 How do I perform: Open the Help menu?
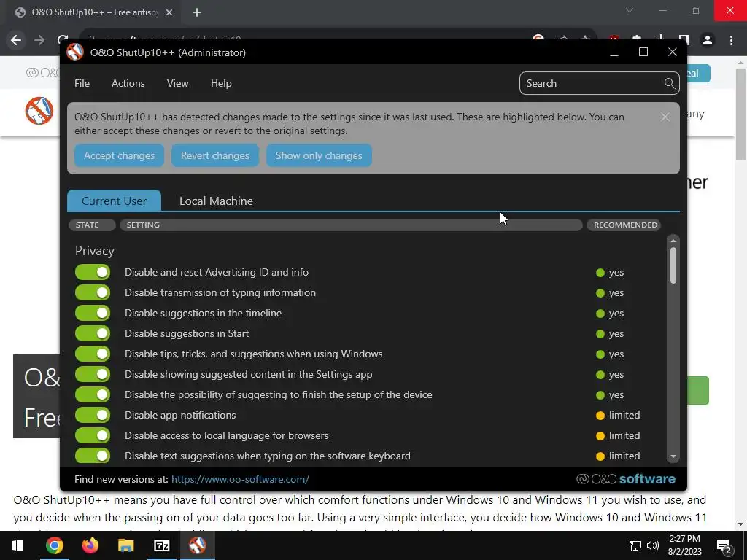click(221, 83)
